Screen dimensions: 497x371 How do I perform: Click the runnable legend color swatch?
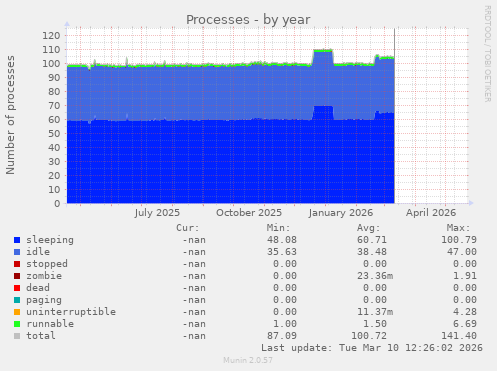[x=17, y=324]
